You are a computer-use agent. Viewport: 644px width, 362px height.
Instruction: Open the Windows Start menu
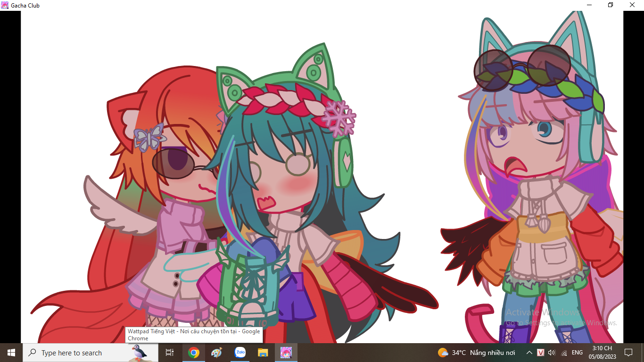point(11,353)
